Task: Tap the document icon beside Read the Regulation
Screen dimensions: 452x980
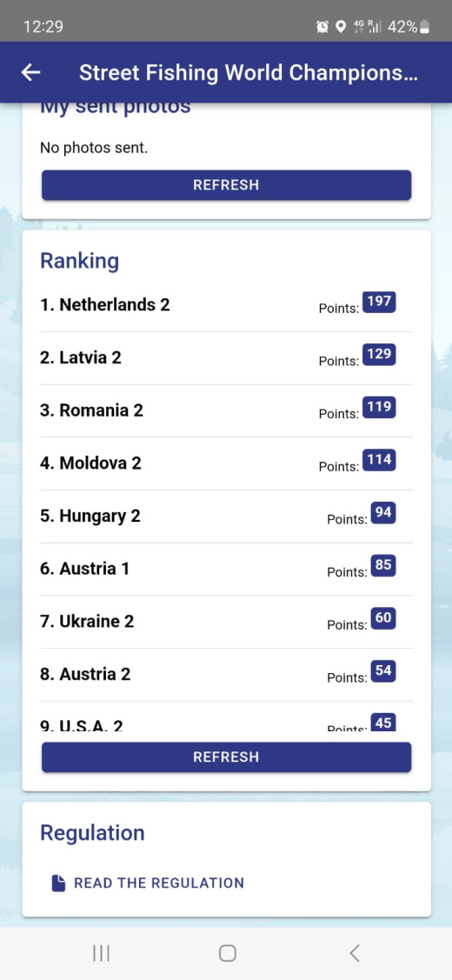Action: (58, 883)
